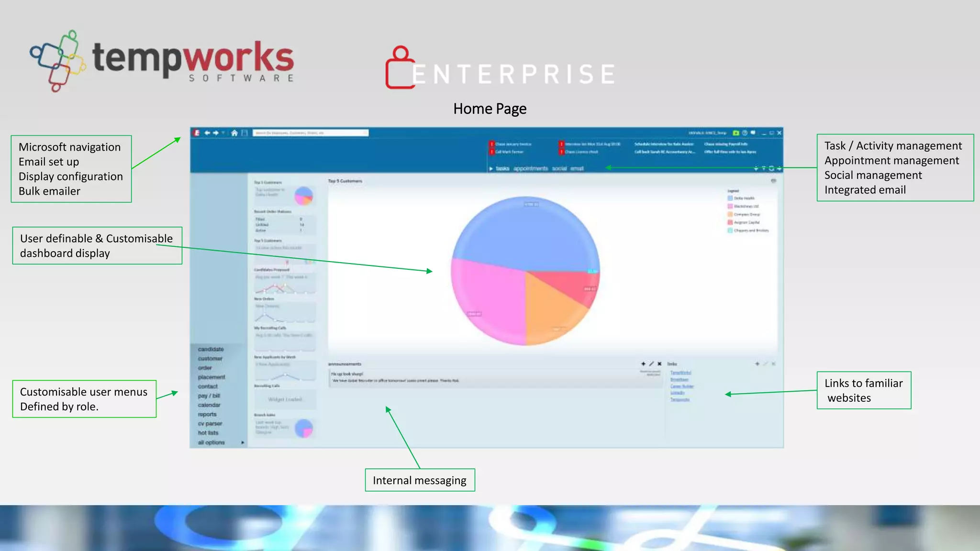The image size is (980, 551).
Task: Add an announcement with the plus icon
Action: pyautogui.click(x=643, y=364)
